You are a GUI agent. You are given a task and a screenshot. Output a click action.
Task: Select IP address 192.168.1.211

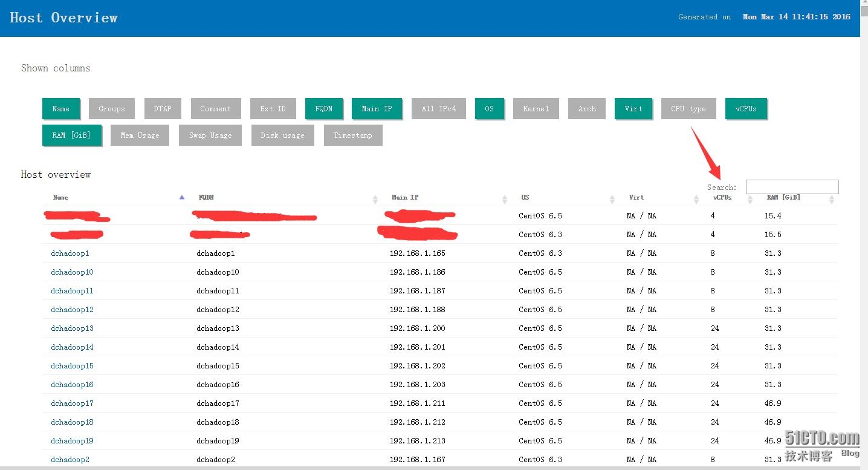click(x=418, y=403)
